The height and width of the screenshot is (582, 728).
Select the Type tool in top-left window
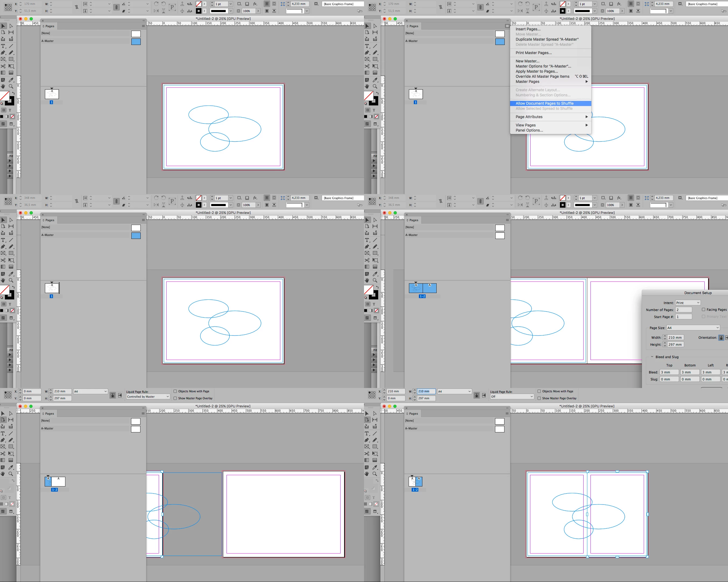(x=3, y=46)
